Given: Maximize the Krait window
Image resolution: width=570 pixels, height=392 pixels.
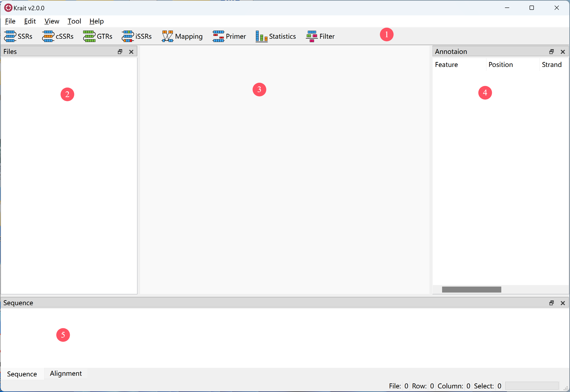Looking at the screenshot, I should pos(532,8).
